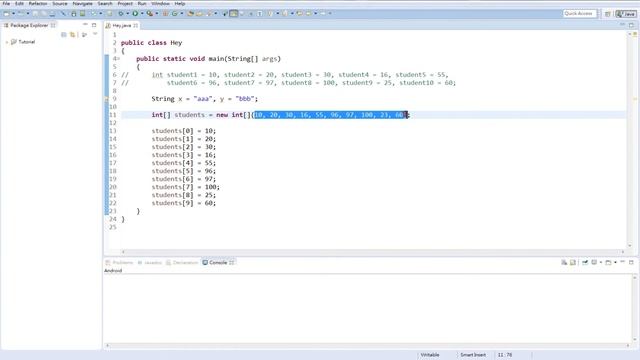Expand the Run configurations dropdown arrow
The image size is (640, 360).
click(x=142, y=13)
